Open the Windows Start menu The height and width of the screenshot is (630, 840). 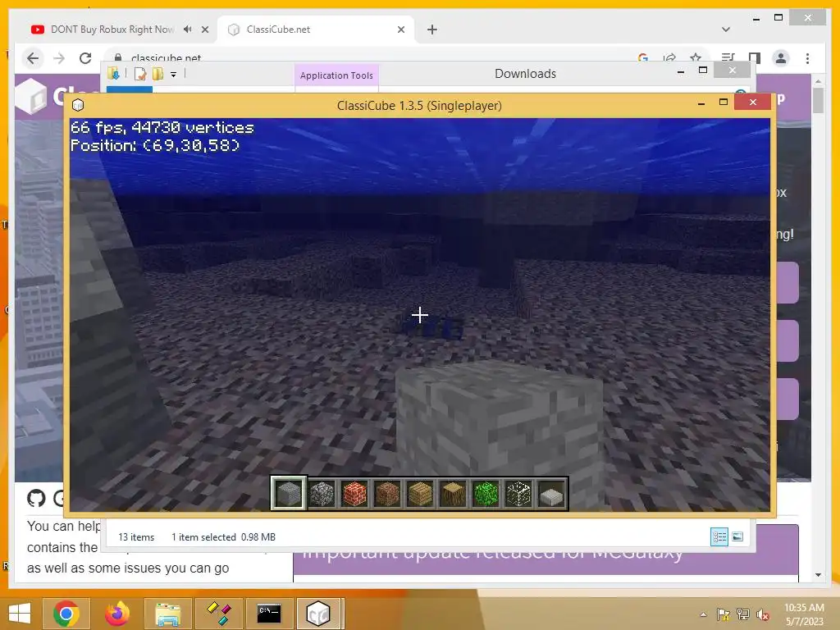click(20, 614)
